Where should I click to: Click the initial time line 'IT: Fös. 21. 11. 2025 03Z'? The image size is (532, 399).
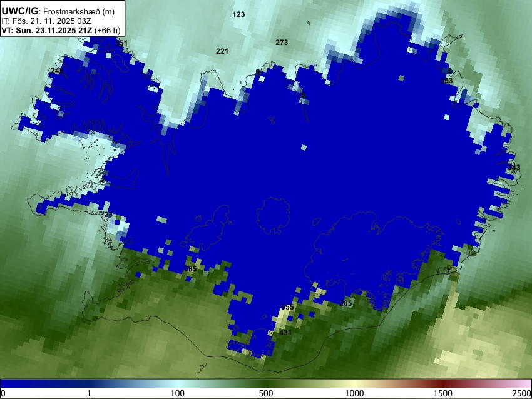pos(46,21)
